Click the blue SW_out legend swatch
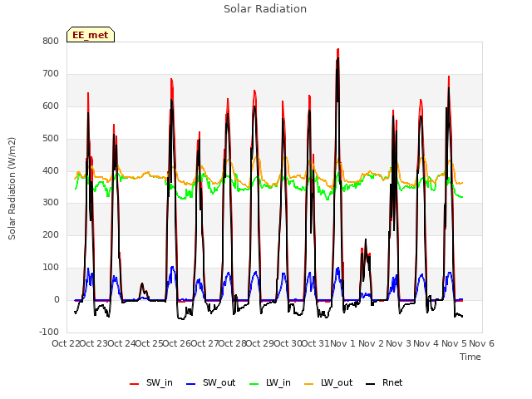 pyautogui.click(x=191, y=384)
